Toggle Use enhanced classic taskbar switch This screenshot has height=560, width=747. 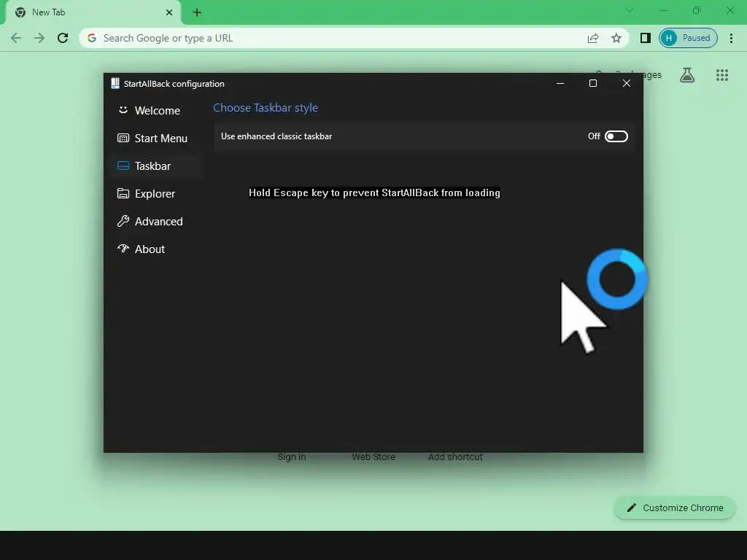pyautogui.click(x=616, y=136)
